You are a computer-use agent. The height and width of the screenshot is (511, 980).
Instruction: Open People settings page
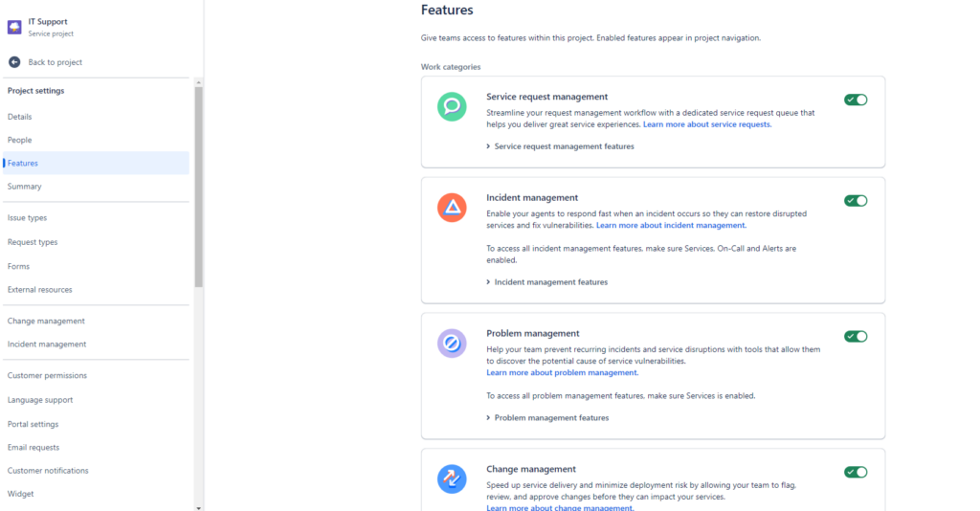[x=19, y=140]
